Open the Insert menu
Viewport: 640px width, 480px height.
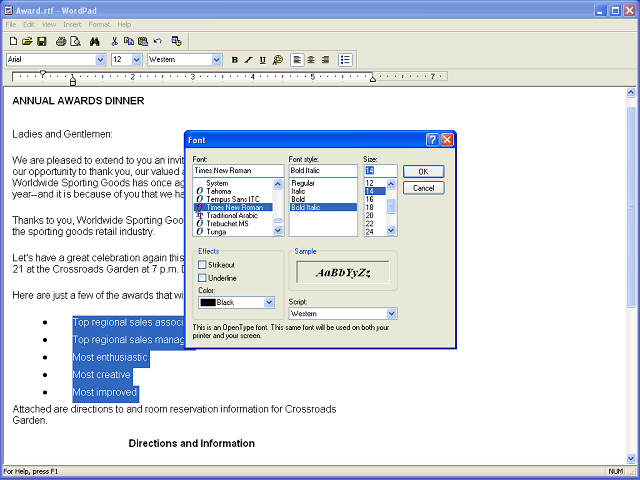(x=72, y=24)
